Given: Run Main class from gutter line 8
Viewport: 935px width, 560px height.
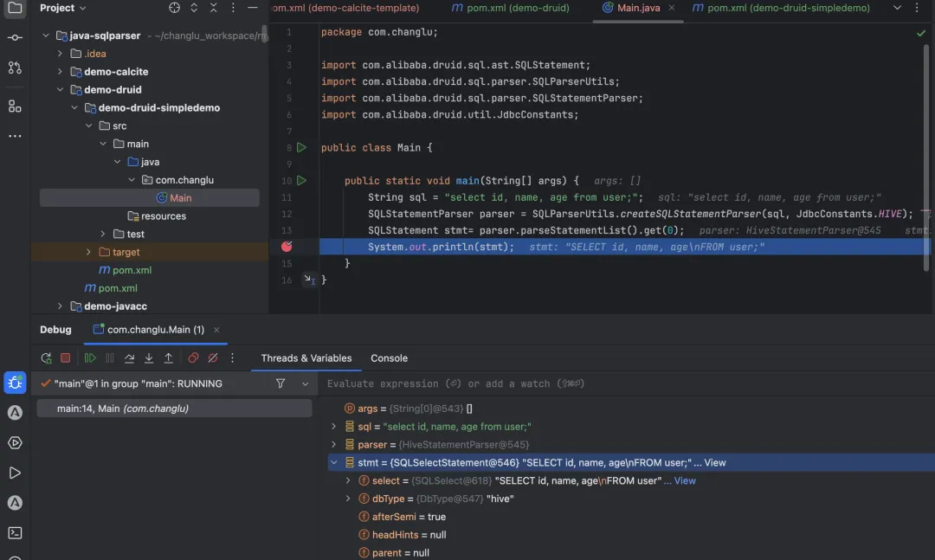Looking at the screenshot, I should click(302, 147).
